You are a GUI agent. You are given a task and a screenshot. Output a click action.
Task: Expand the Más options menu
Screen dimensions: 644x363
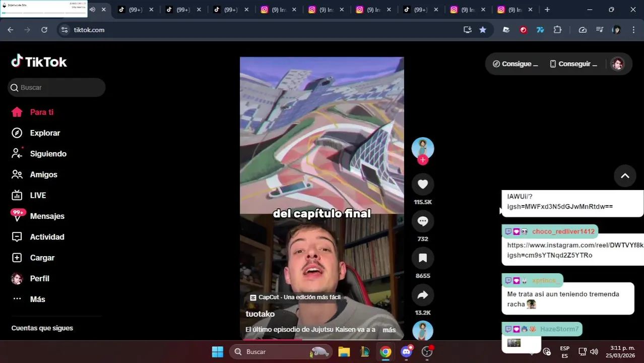click(28, 299)
